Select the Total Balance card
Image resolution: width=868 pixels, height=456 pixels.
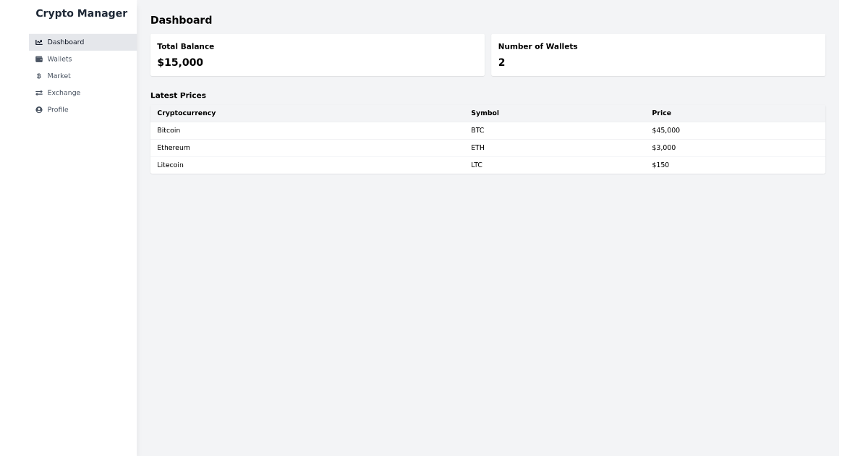click(x=317, y=54)
